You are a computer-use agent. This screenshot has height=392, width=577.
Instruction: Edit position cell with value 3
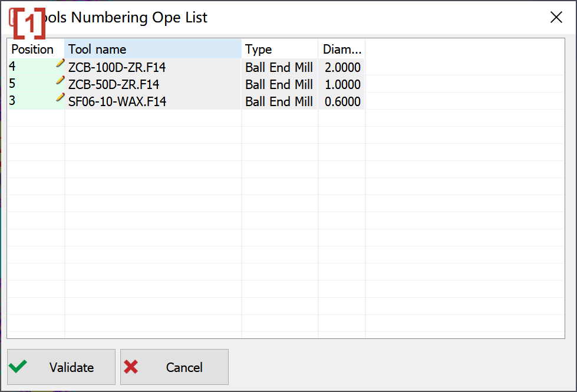36,101
